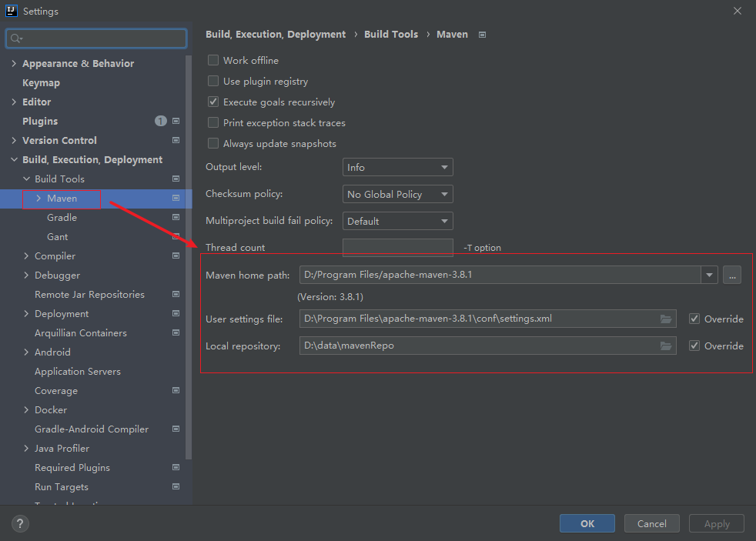Toggle Override for User settings file
Viewport: 756px width, 541px height.
tap(694, 319)
